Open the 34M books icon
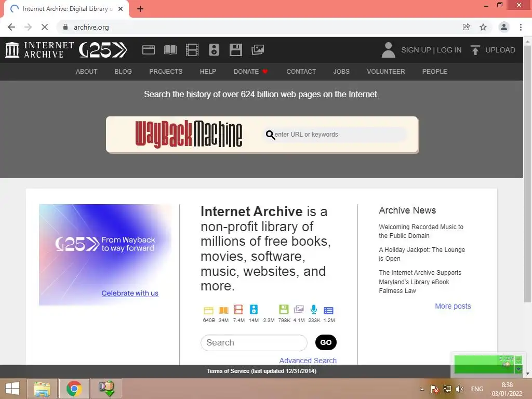The image size is (532, 399). pos(223,310)
